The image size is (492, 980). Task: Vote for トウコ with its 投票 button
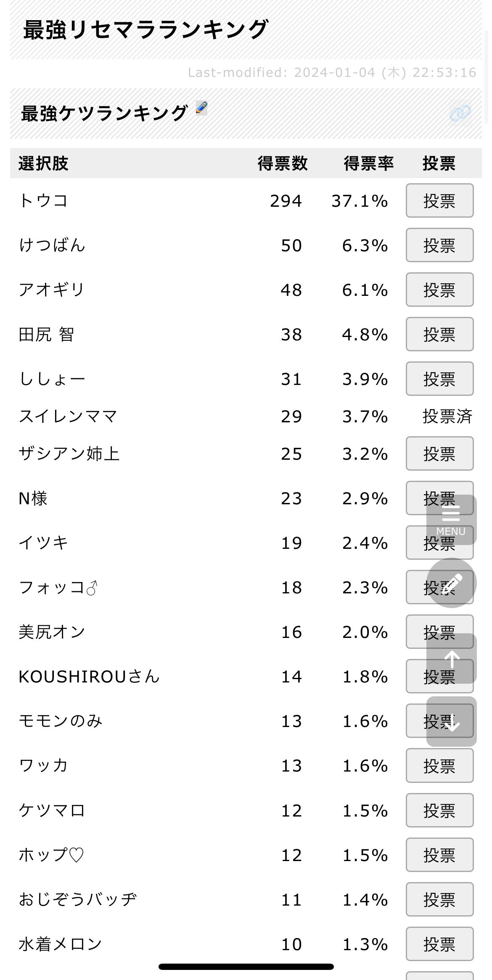(439, 201)
